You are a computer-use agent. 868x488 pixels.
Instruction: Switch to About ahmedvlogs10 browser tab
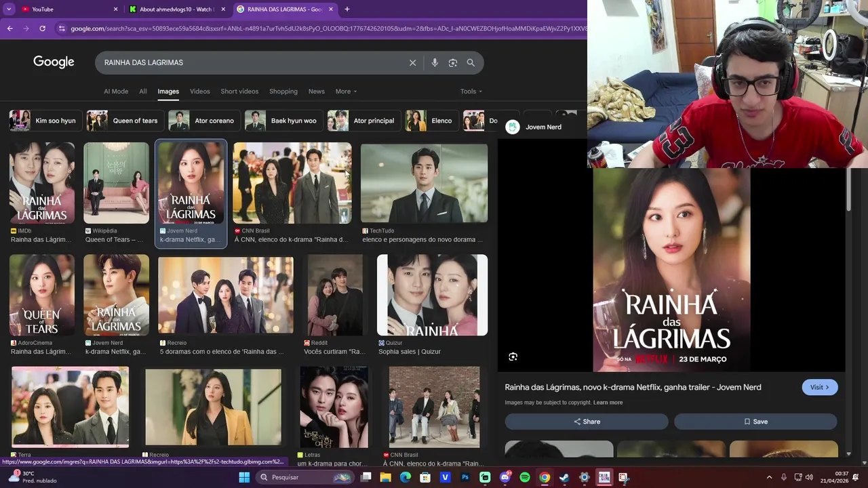[176, 9]
